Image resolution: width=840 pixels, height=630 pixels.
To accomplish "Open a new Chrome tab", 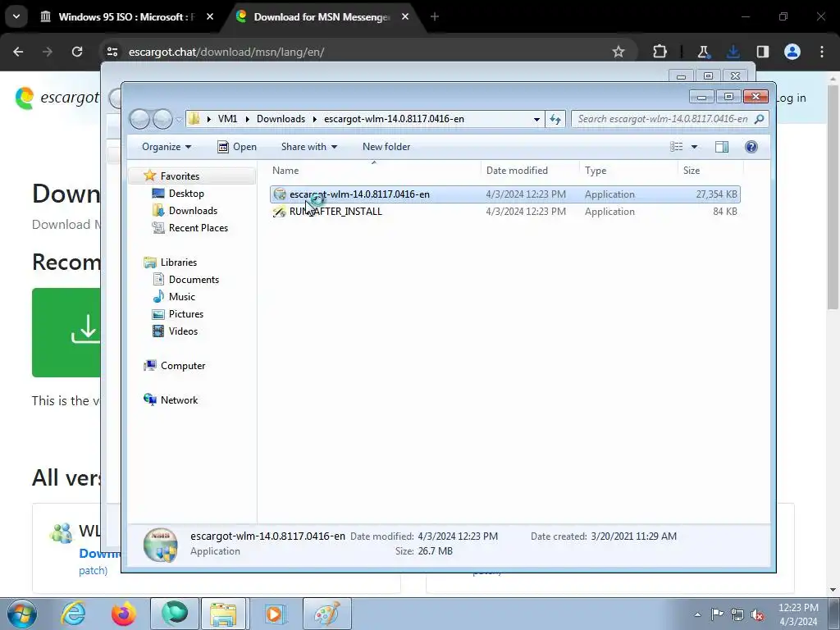I will [x=435, y=17].
